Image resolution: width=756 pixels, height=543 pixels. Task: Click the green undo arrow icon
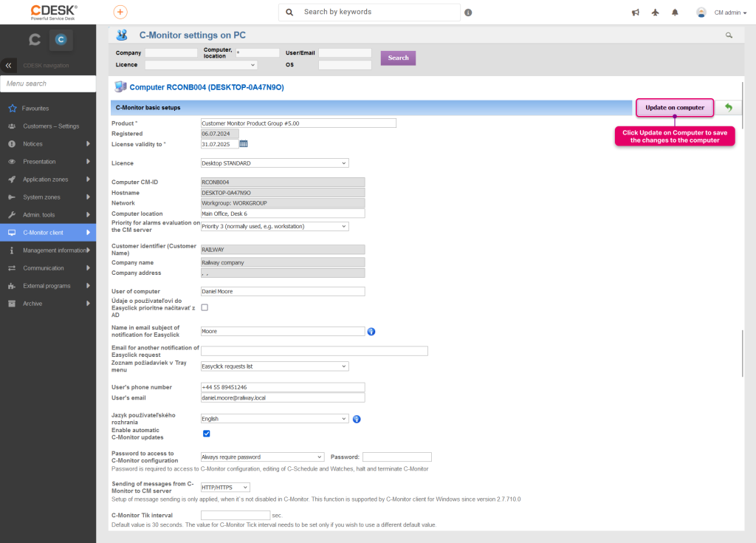[729, 108]
